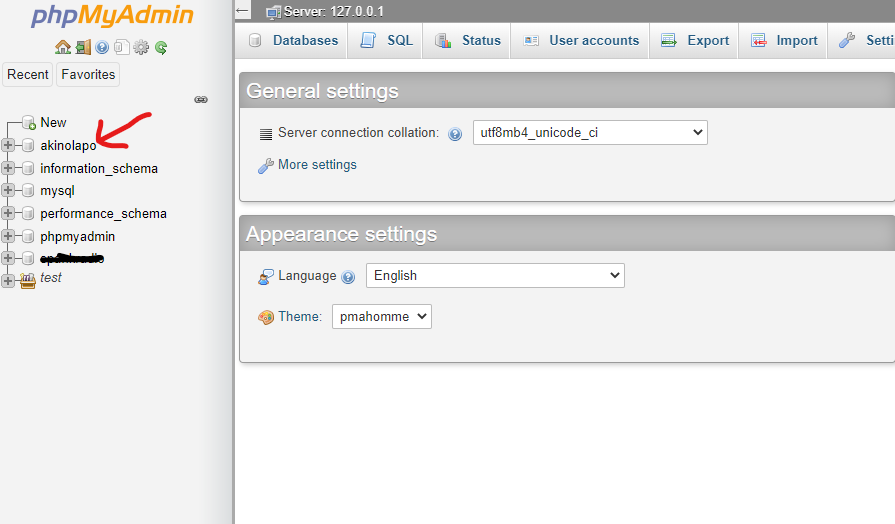
Task: Reload navigation panel green arrow icon
Action: point(161,47)
